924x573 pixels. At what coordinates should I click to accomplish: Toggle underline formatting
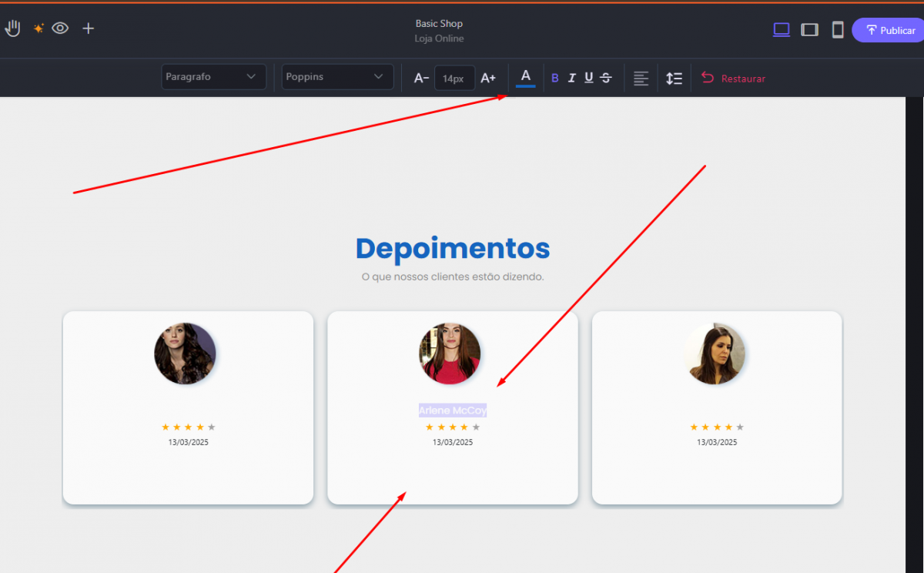tap(588, 78)
